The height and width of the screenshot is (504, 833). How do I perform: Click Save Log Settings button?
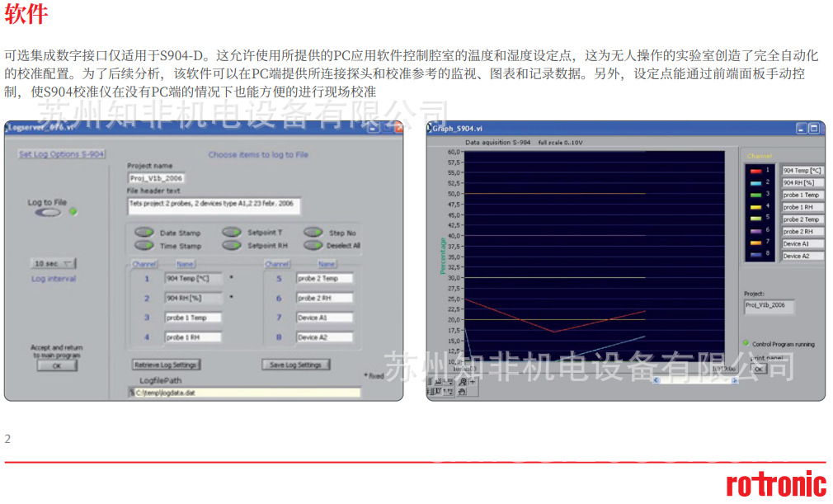point(295,365)
